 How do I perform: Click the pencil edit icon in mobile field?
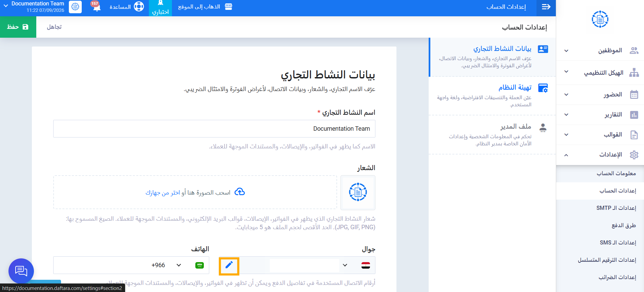click(229, 265)
